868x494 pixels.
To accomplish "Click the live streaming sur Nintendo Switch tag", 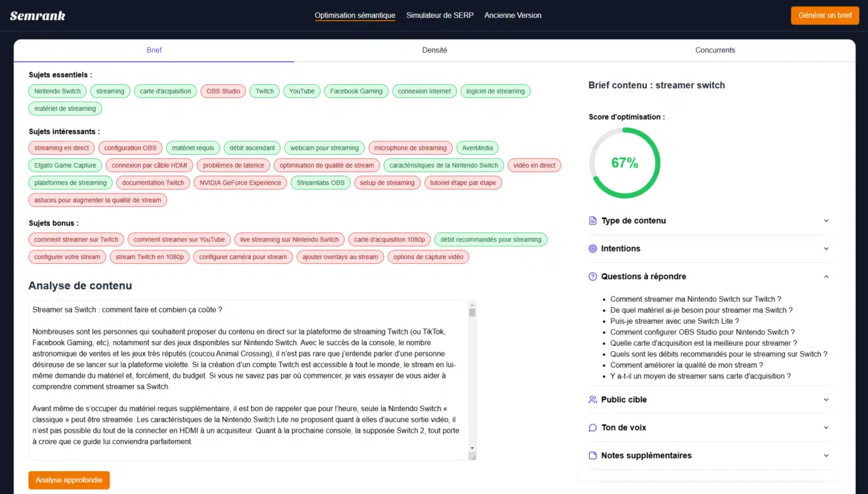I will (x=290, y=240).
